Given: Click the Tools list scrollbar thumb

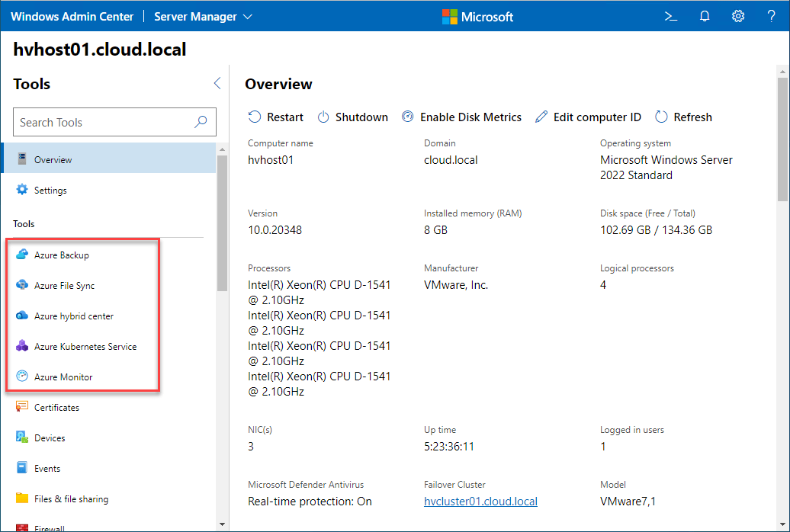Looking at the screenshot, I should click(x=222, y=223).
